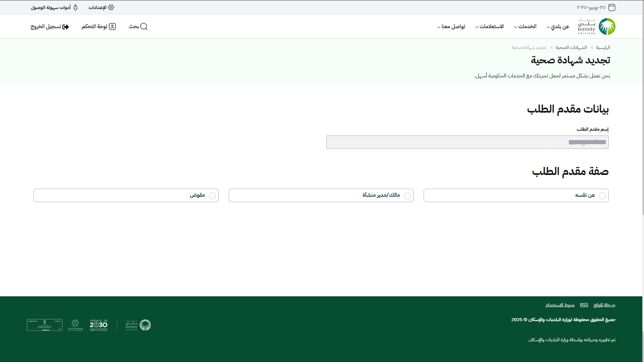Click the calendar icon beside the date

pyautogui.click(x=612, y=7)
